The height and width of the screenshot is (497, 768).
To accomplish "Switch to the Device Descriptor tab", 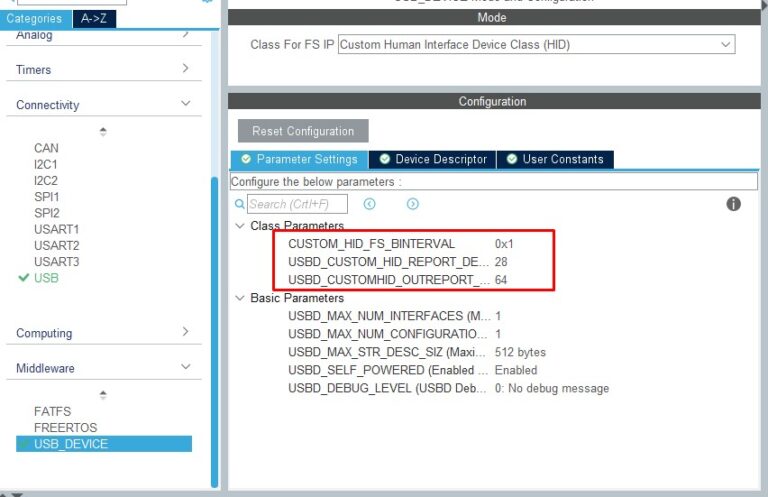I will coord(432,159).
